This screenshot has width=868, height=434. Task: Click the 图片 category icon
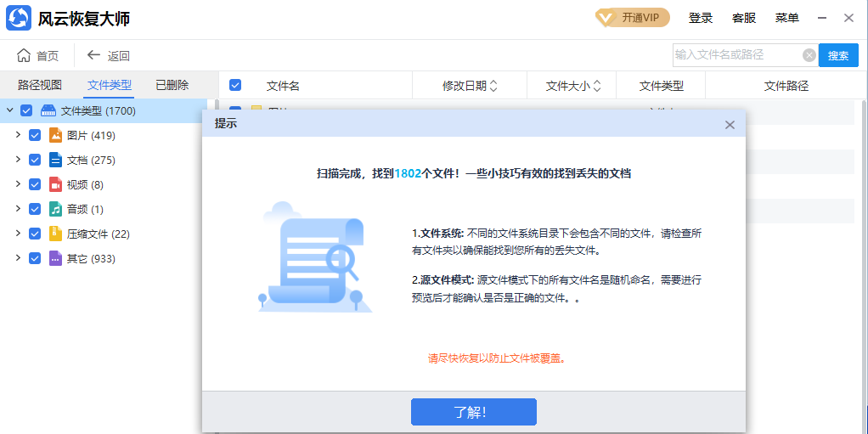coord(55,135)
